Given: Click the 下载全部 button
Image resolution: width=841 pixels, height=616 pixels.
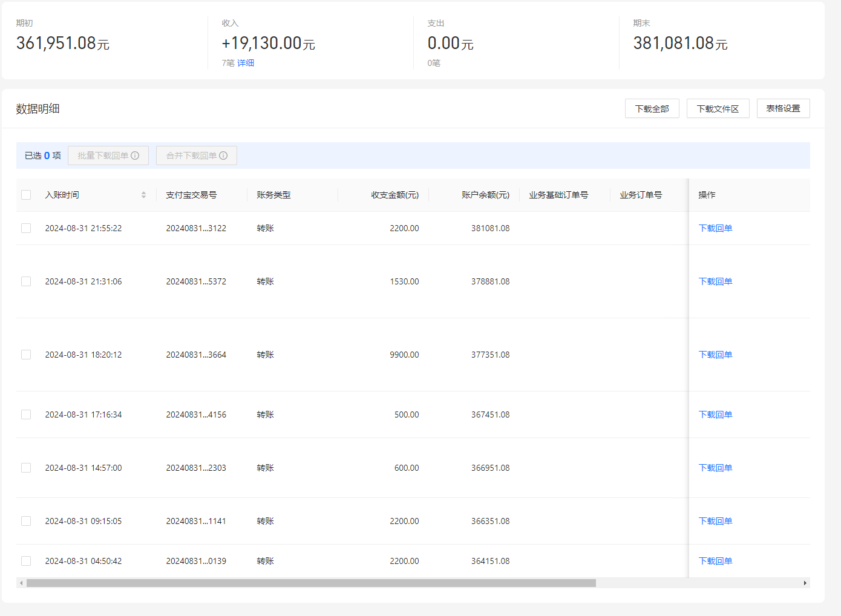Looking at the screenshot, I should [652, 108].
